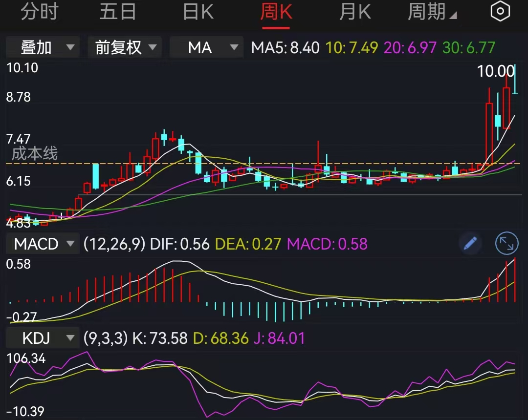Select the highlighted 周K tab

pyautogui.click(x=277, y=11)
